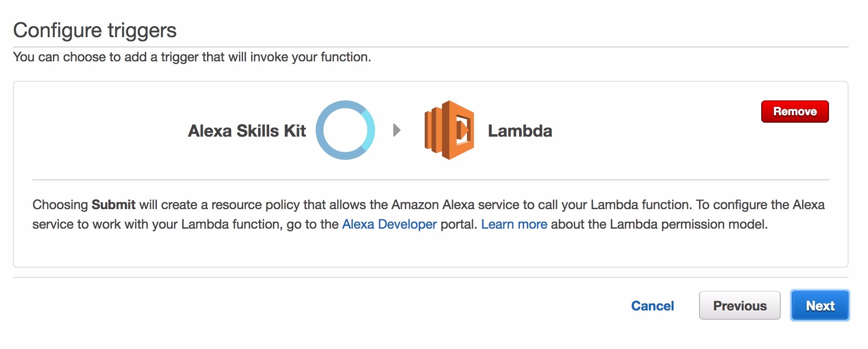Screen dimensions: 868x349
Task: Click the "Alexa Skills Kit" trigger label
Action: tap(246, 131)
